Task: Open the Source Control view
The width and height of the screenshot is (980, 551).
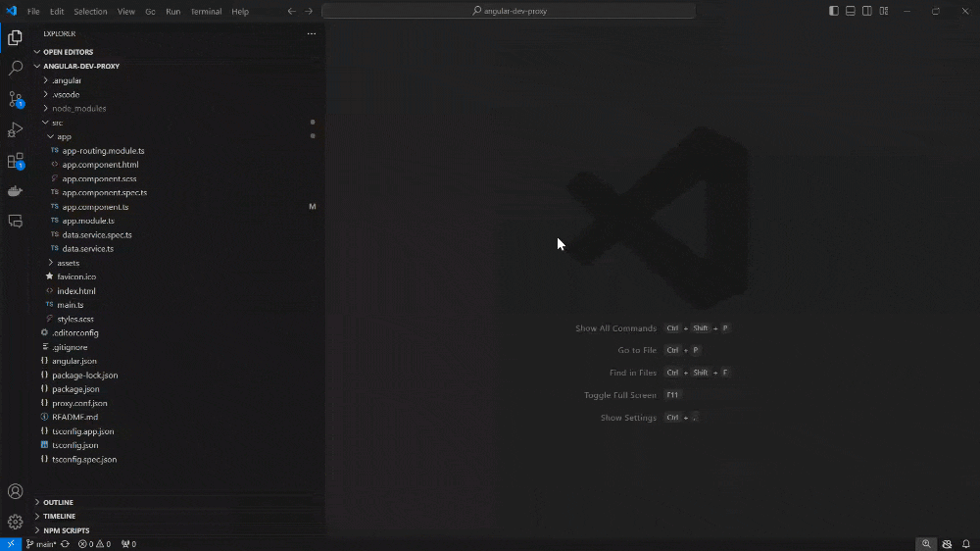Action: pyautogui.click(x=15, y=99)
